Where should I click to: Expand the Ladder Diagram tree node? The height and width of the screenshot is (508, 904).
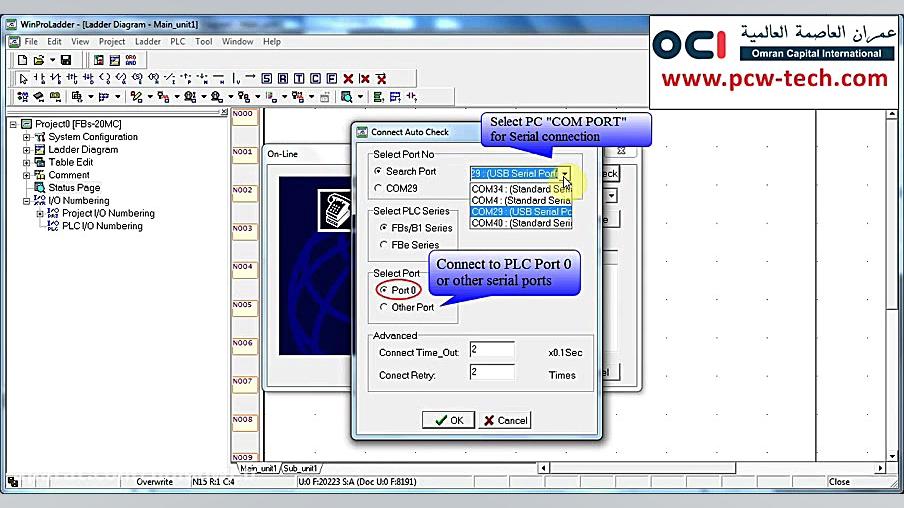click(x=27, y=150)
